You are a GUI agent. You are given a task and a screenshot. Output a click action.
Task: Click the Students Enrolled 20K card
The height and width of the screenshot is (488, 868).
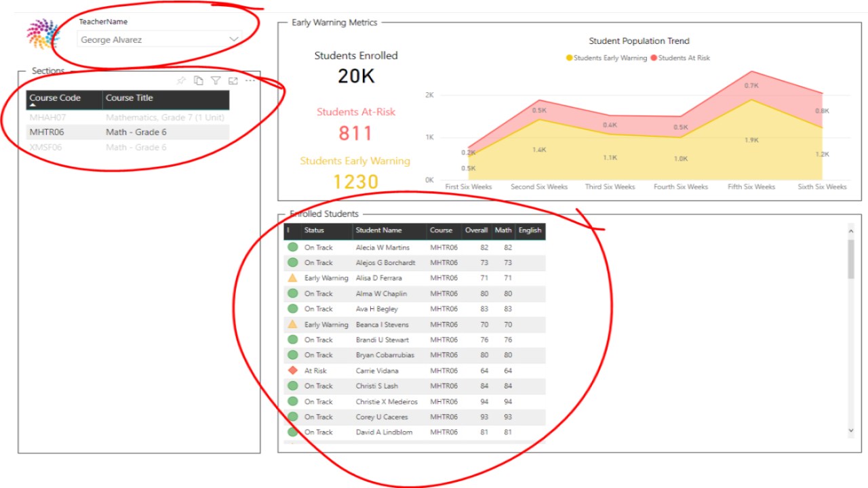(x=356, y=67)
